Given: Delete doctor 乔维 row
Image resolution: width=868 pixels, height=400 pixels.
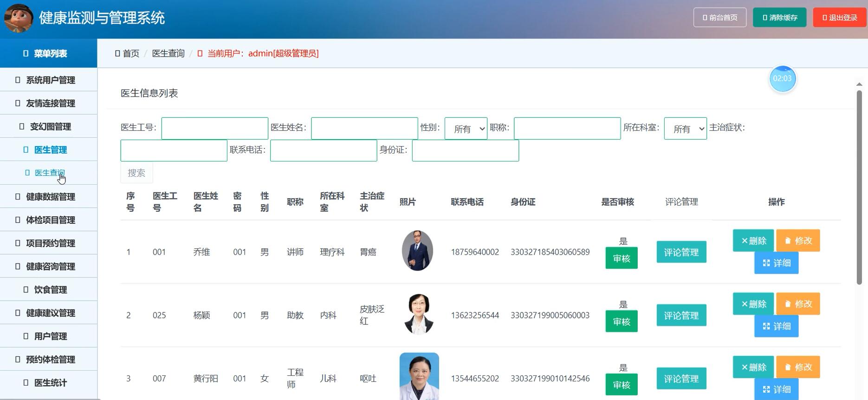Looking at the screenshot, I should point(753,240).
